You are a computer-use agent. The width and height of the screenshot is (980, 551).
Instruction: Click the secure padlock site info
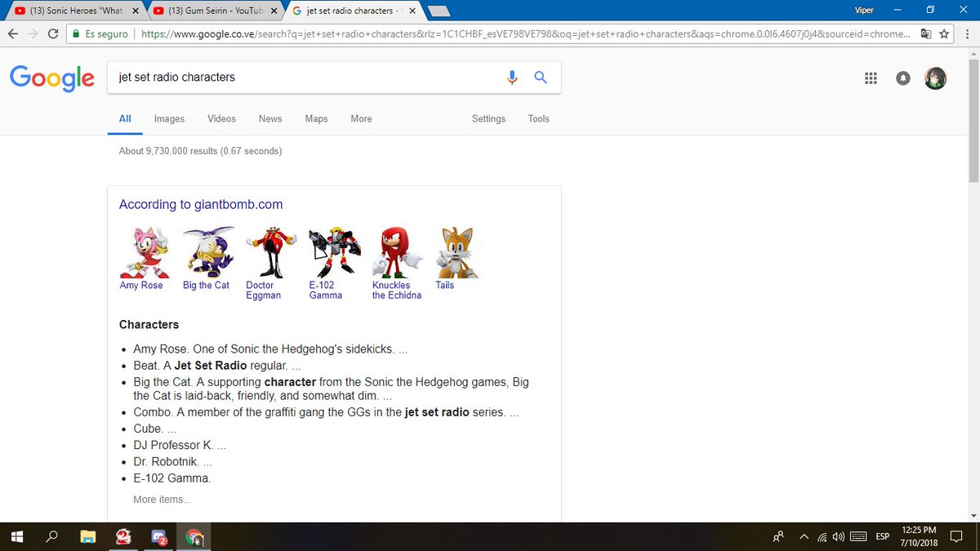pos(76,34)
